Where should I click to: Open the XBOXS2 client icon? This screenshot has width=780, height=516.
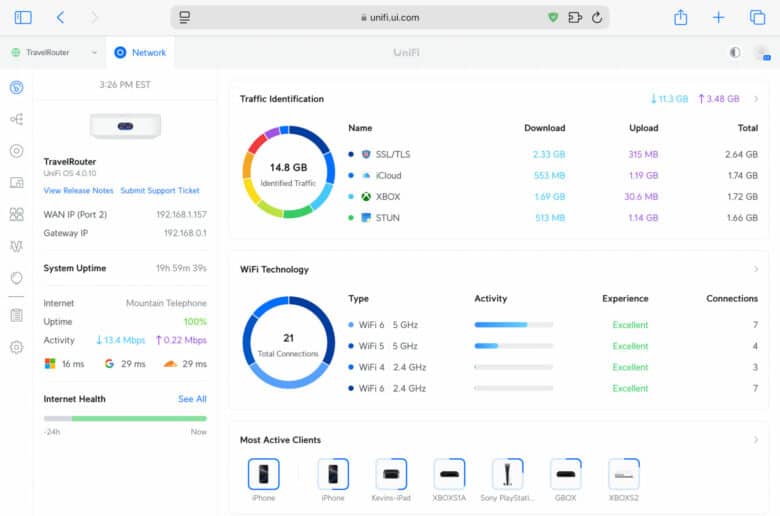point(624,474)
